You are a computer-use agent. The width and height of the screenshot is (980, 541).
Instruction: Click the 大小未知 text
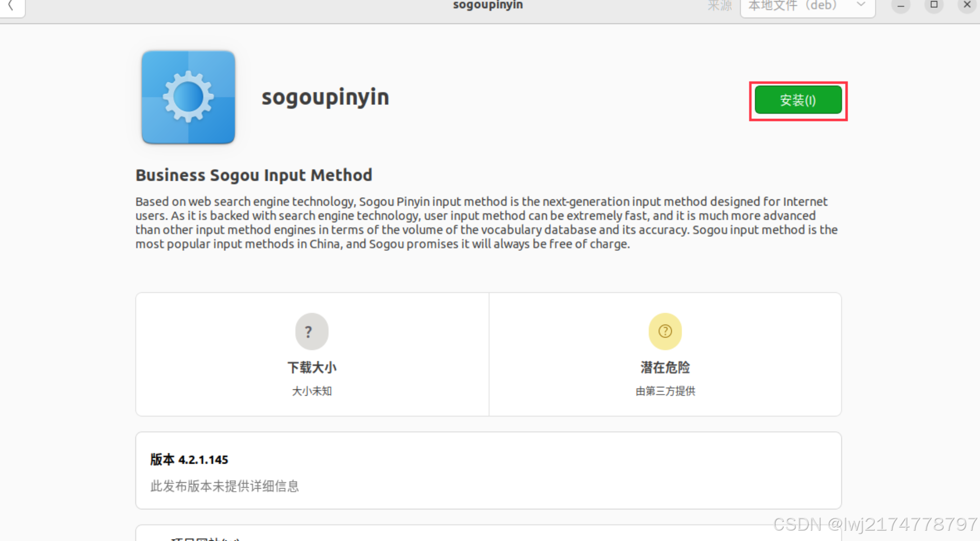(311, 391)
